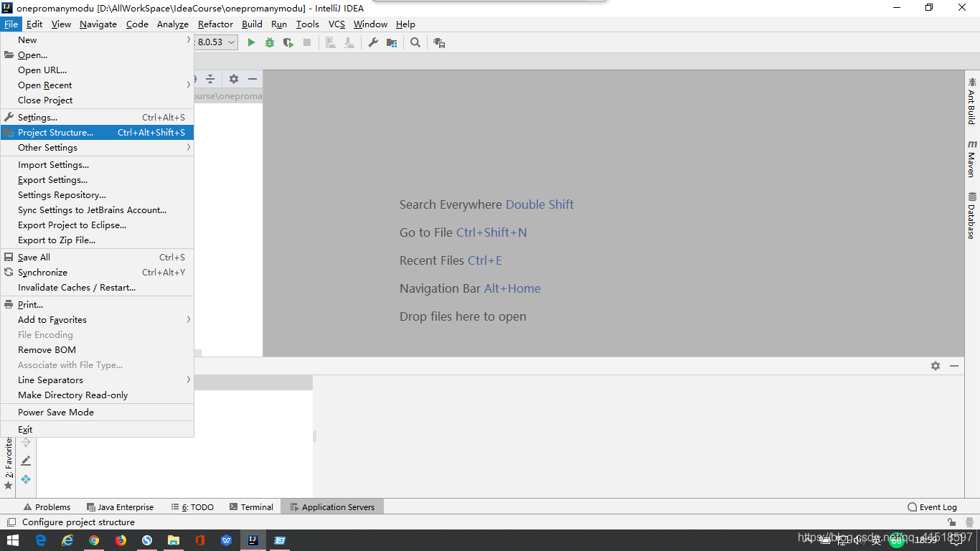Select Close Project in File menu
980x551 pixels.
point(97,100)
